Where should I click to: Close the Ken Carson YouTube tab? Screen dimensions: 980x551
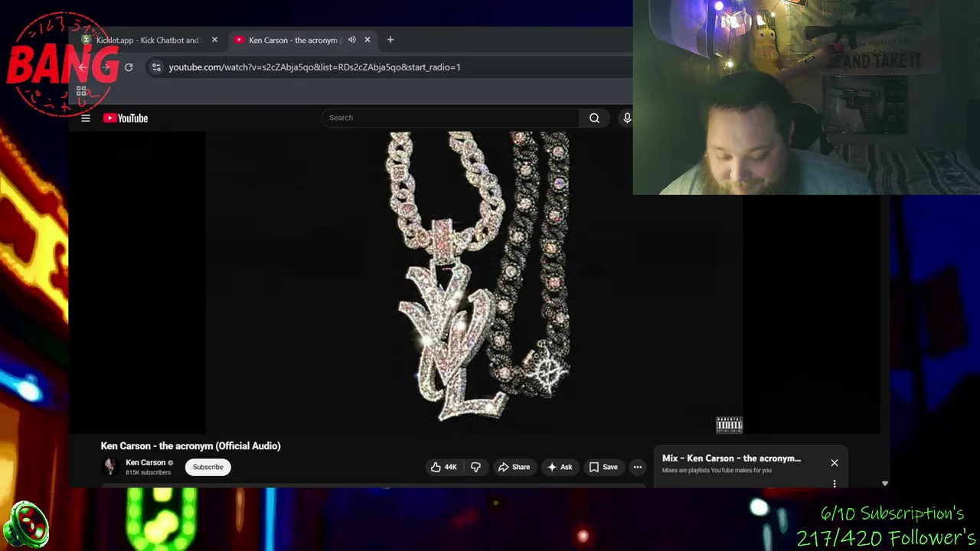pyautogui.click(x=367, y=40)
